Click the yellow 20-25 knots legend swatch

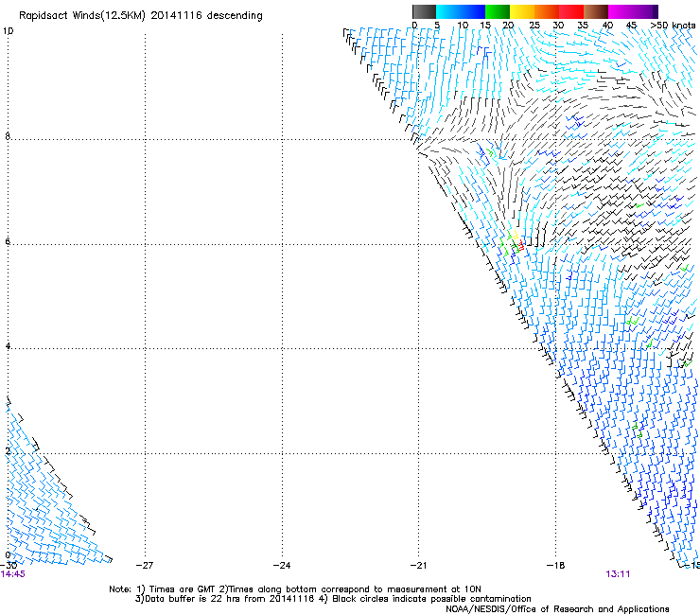[522, 11]
